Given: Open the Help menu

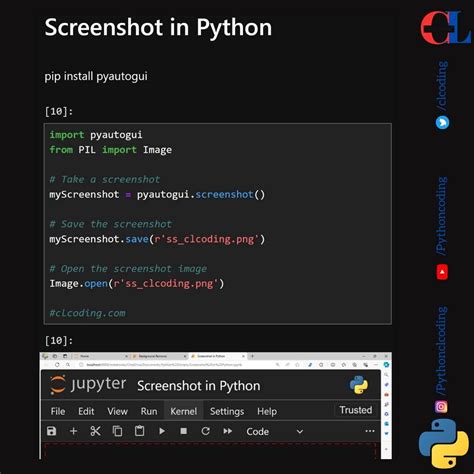Looking at the screenshot, I should [x=267, y=411].
